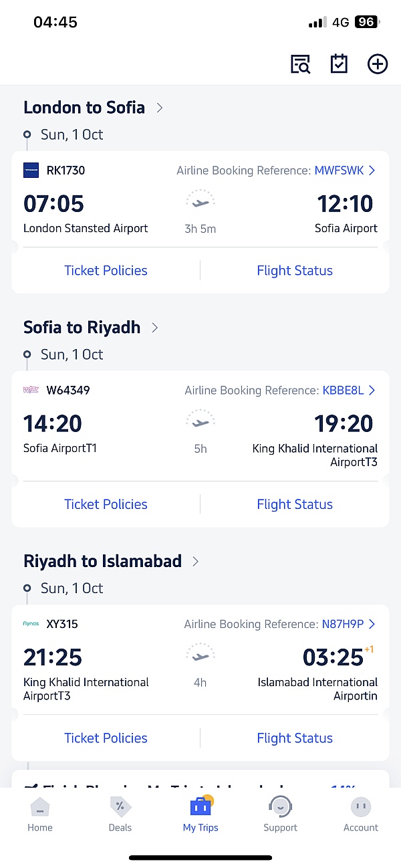Open the Support tab
The height and width of the screenshot is (868, 401).
[x=280, y=815]
